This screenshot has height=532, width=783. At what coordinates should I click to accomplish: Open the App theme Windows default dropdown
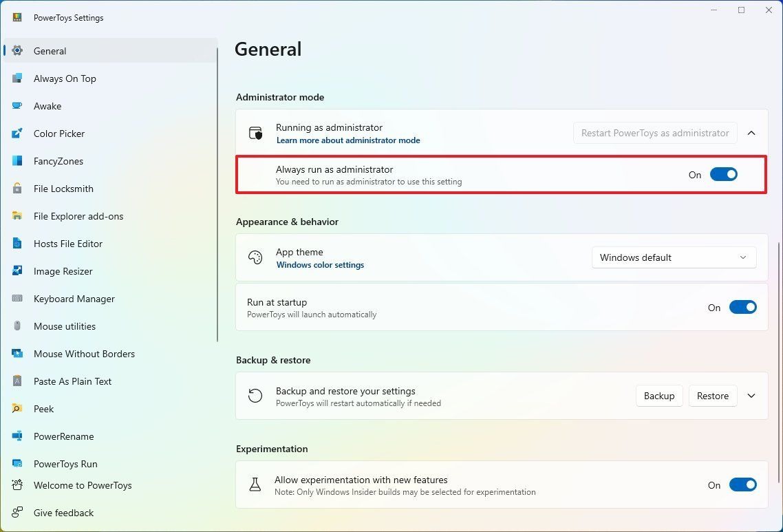click(674, 258)
